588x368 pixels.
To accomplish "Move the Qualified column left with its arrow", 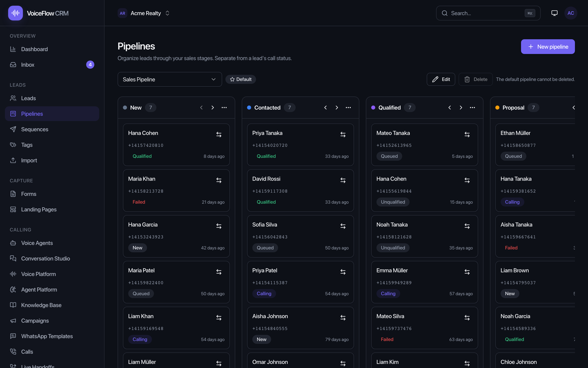I will click(x=450, y=108).
